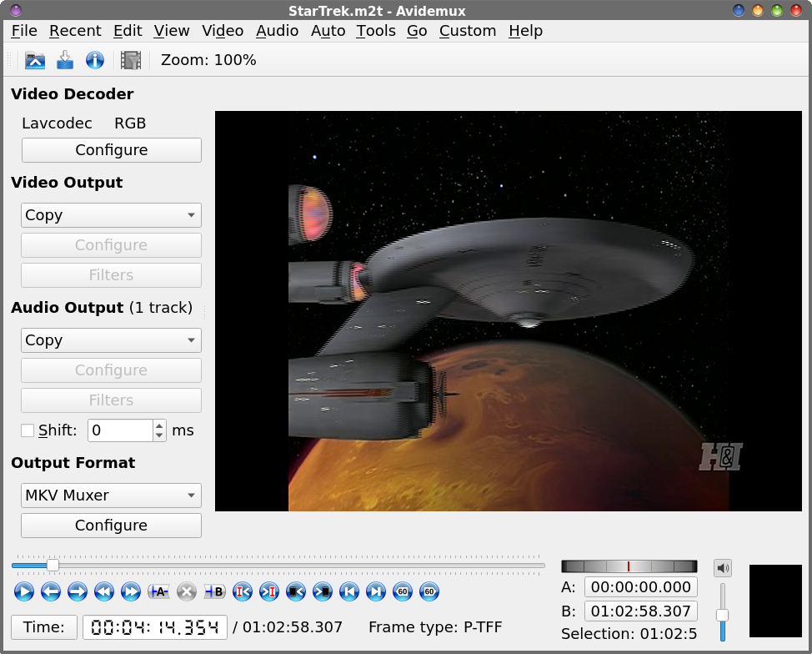Open the Custom menu
The height and width of the screenshot is (654, 812).
(x=468, y=31)
